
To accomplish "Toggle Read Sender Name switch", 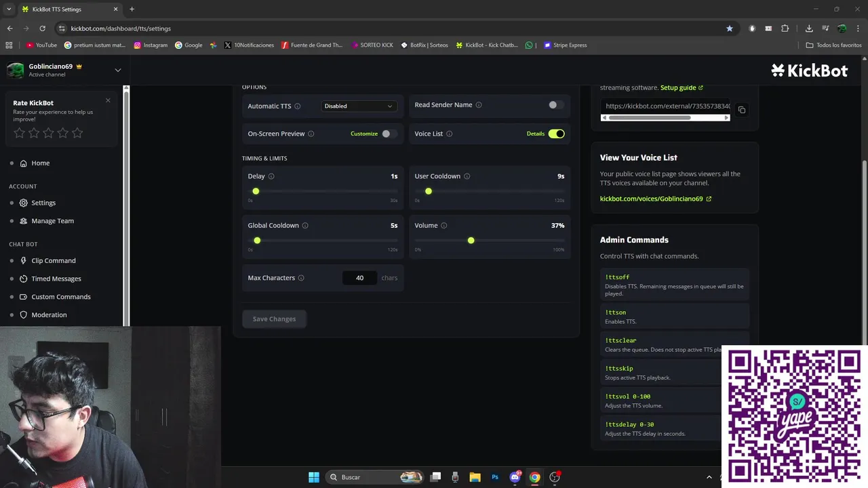I will click(556, 105).
